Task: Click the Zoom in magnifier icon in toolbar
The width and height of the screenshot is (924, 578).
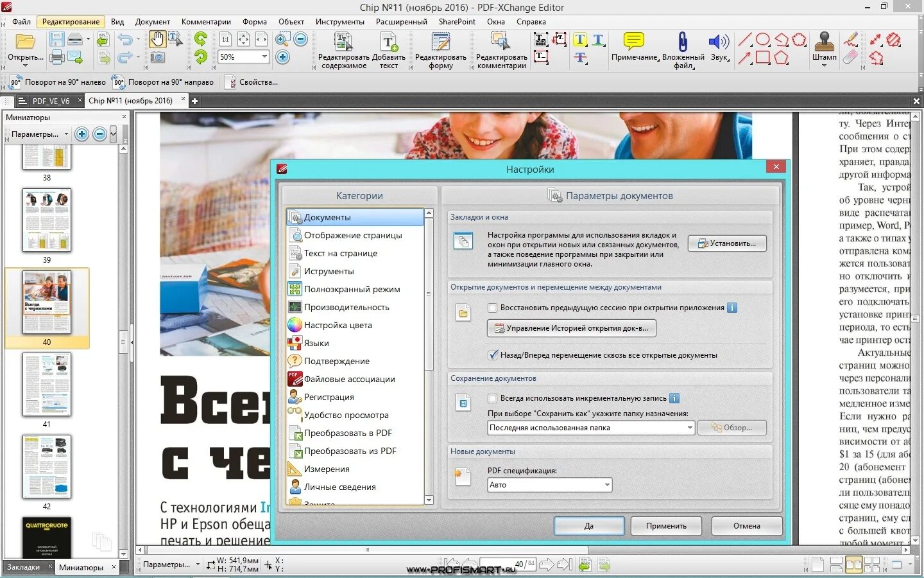Action: pyautogui.click(x=282, y=40)
